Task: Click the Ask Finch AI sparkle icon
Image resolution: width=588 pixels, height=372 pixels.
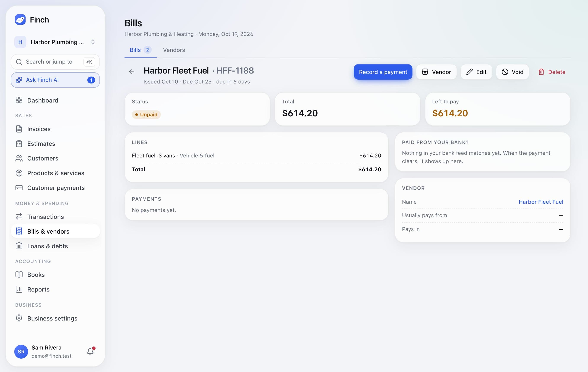Action: 19,80
